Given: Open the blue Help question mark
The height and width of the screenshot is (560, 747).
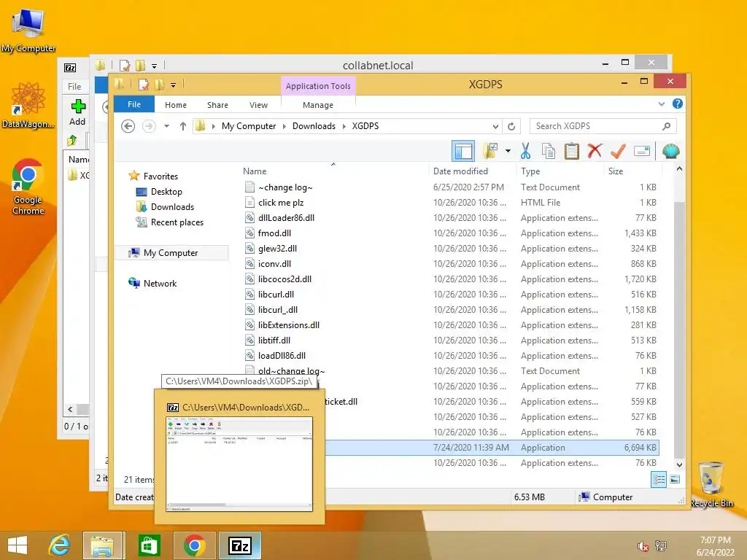Looking at the screenshot, I should coord(677,104).
